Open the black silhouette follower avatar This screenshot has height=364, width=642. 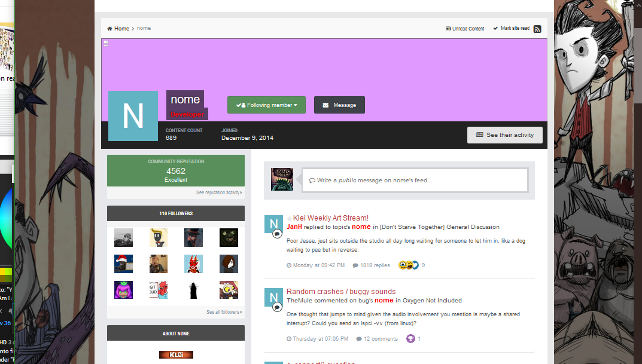coord(194,290)
